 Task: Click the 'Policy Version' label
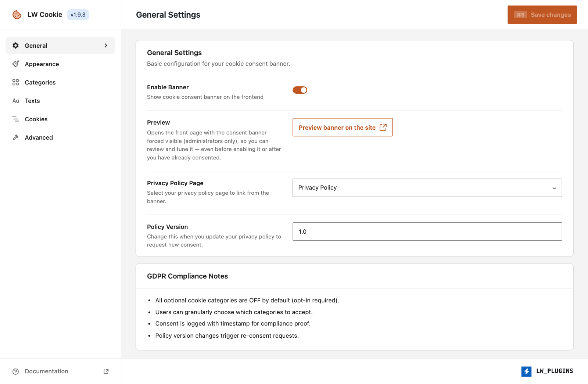[x=168, y=227]
